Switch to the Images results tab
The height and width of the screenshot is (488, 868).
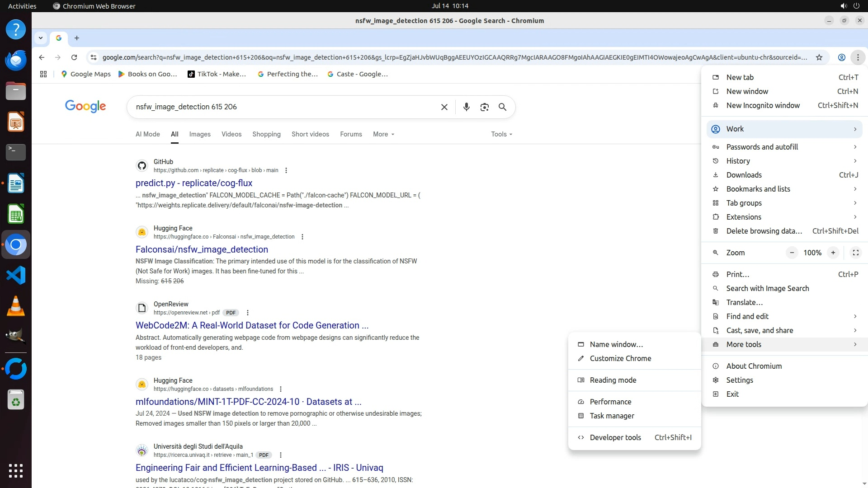200,134
